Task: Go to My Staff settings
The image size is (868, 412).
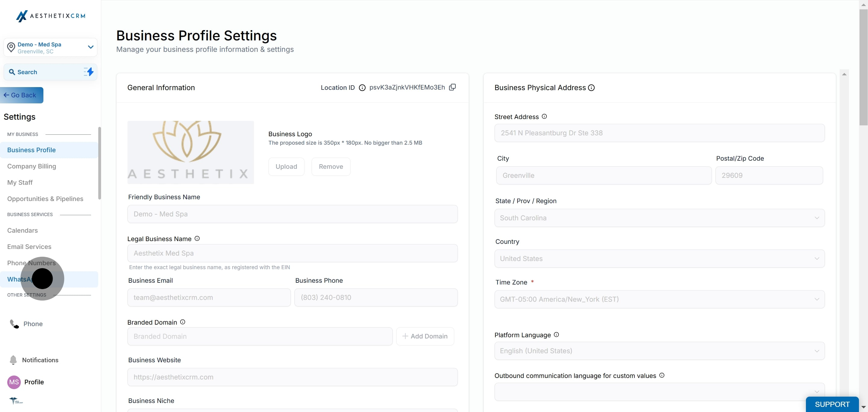Action: click(x=20, y=183)
